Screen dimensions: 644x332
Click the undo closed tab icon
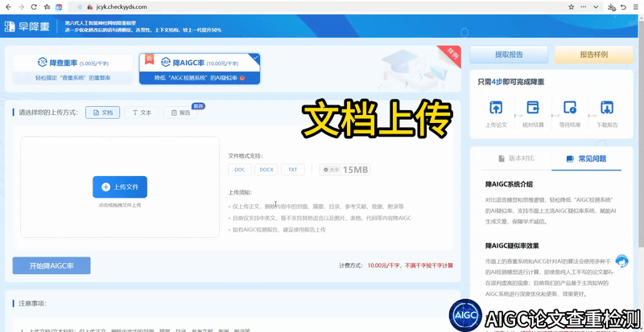[x=623, y=7]
